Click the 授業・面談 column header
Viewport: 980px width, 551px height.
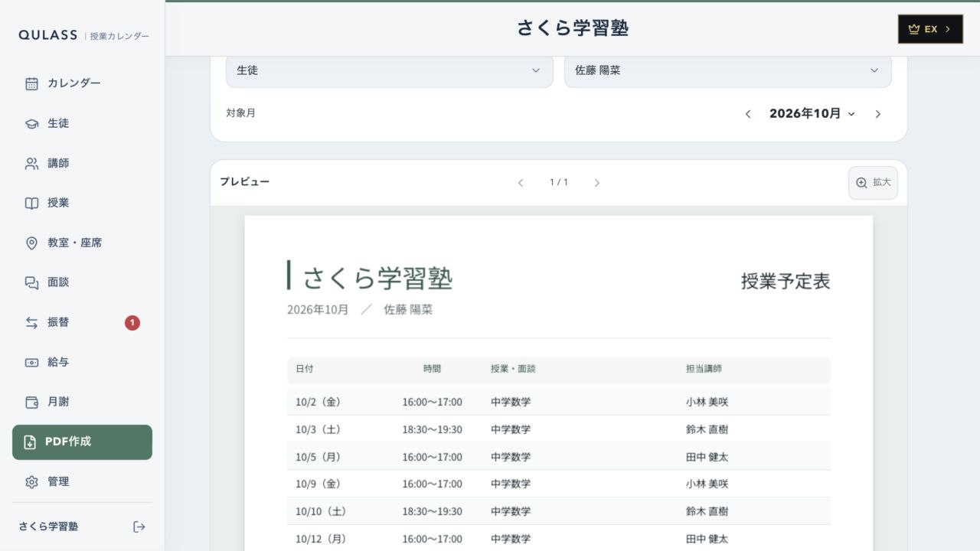pos(513,369)
